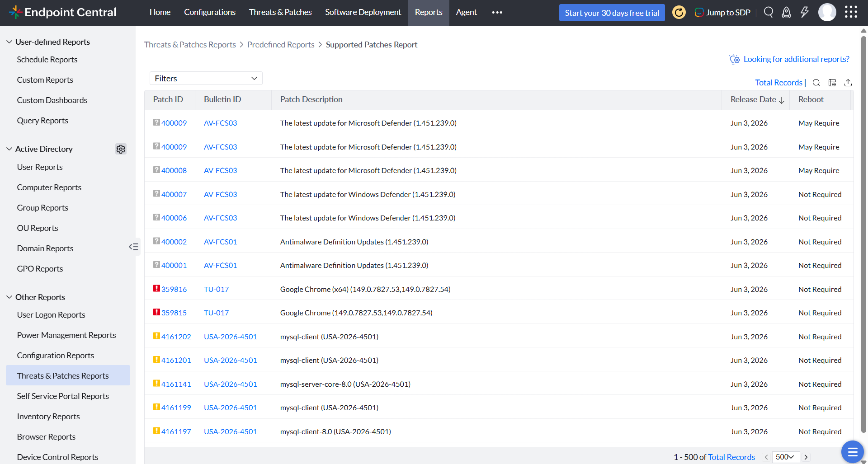Open patch ID 400007 link
868x464 pixels.
[174, 194]
